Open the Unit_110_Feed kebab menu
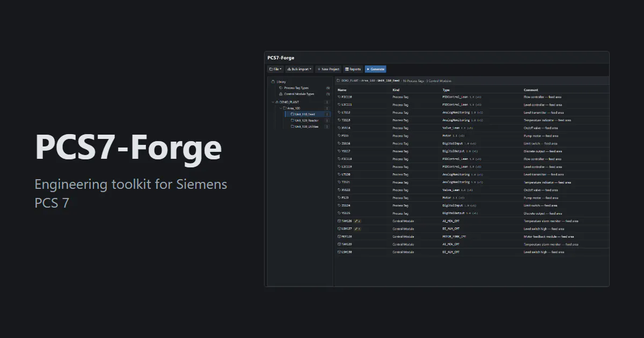The image size is (644, 338). [327, 114]
